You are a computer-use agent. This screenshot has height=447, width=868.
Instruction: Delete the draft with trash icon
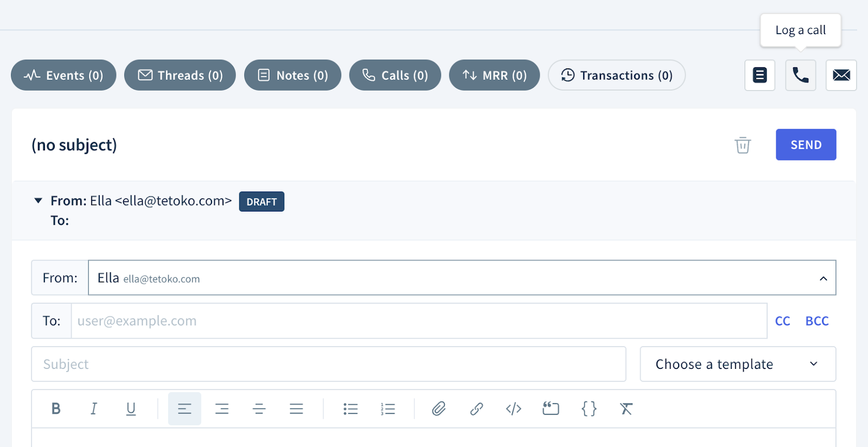point(743,145)
